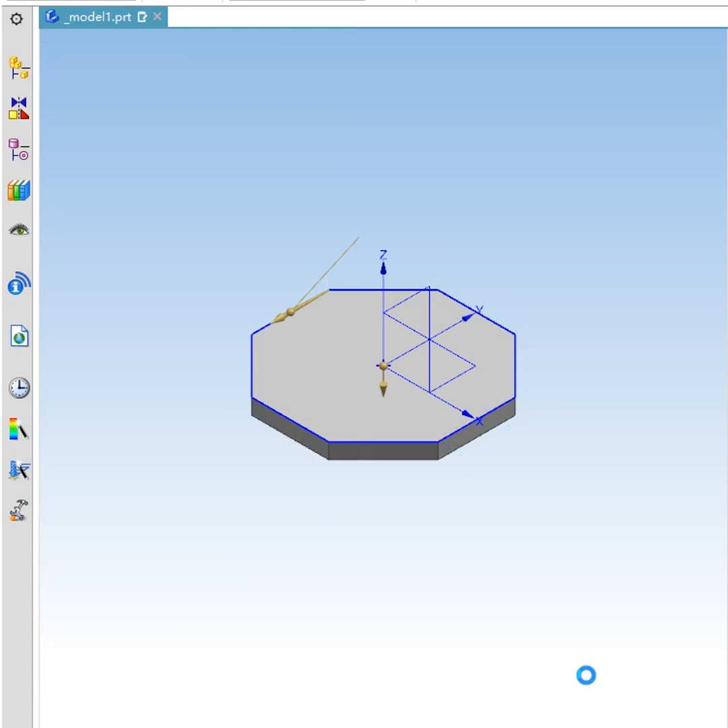728x728 pixels.
Task: Select the dark front side face of the octagon
Action: point(383,451)
